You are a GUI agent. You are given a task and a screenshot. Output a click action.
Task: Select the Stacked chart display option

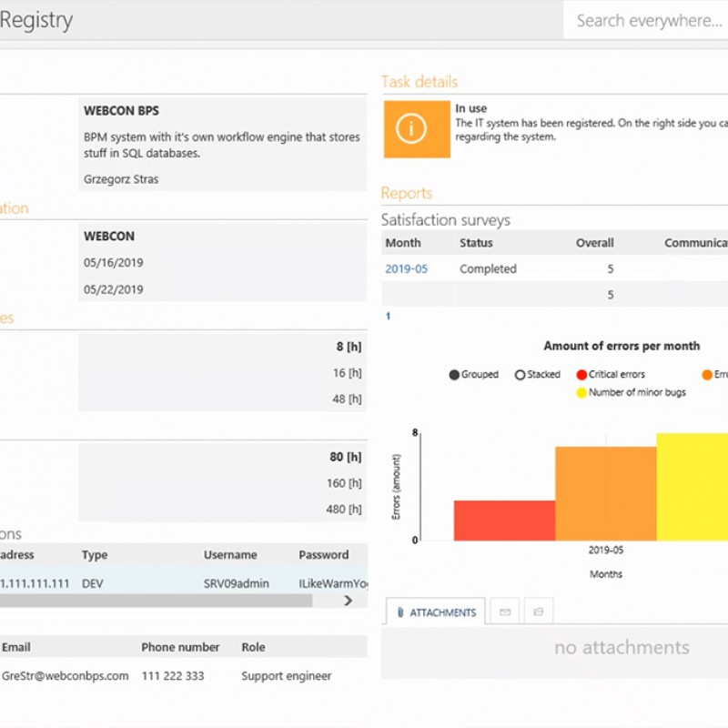[x=521, y=374]
